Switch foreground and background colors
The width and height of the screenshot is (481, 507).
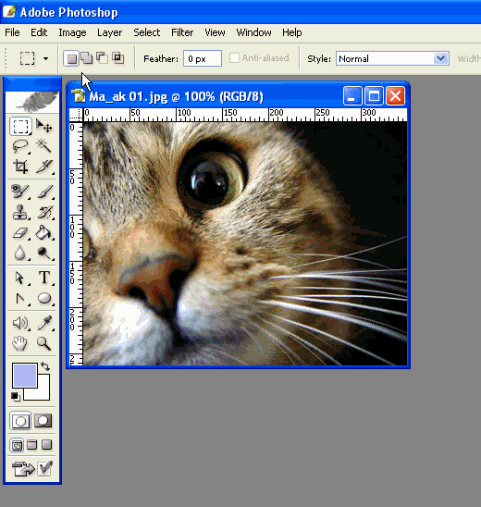(x=45, y=367)
